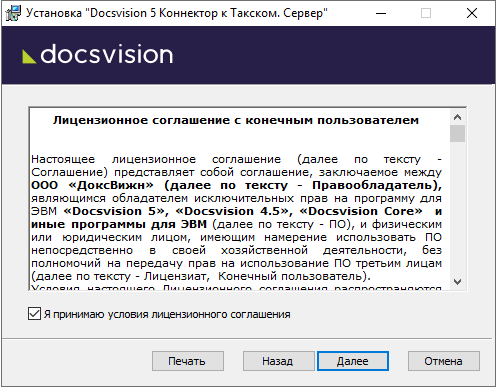Click the '«Docsvision Core»' text in the license
The width and height of the screenshot is (496, 387).
(x=361, y=211)
